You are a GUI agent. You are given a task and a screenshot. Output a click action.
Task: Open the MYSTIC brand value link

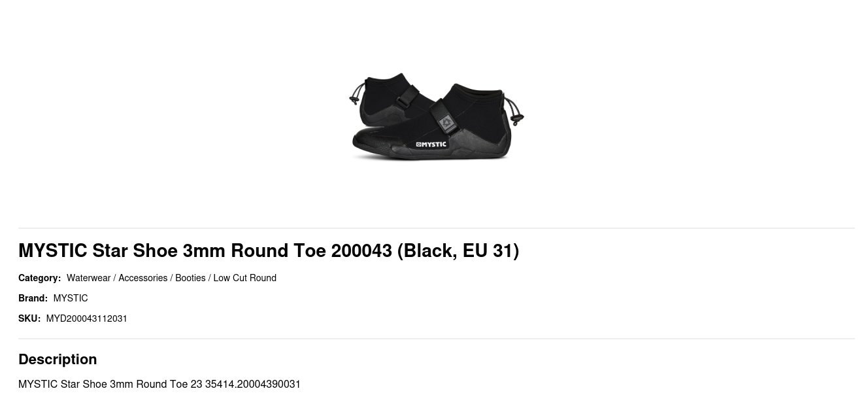(71, 298)
